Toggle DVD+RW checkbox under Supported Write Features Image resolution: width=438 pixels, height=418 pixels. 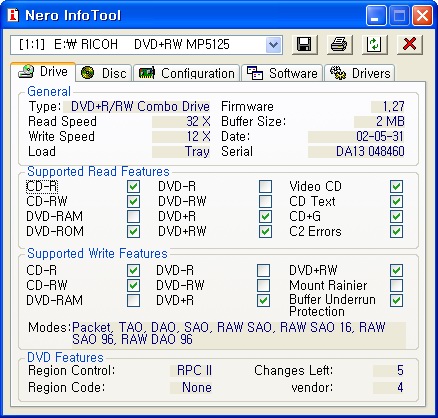coord(396,271)
